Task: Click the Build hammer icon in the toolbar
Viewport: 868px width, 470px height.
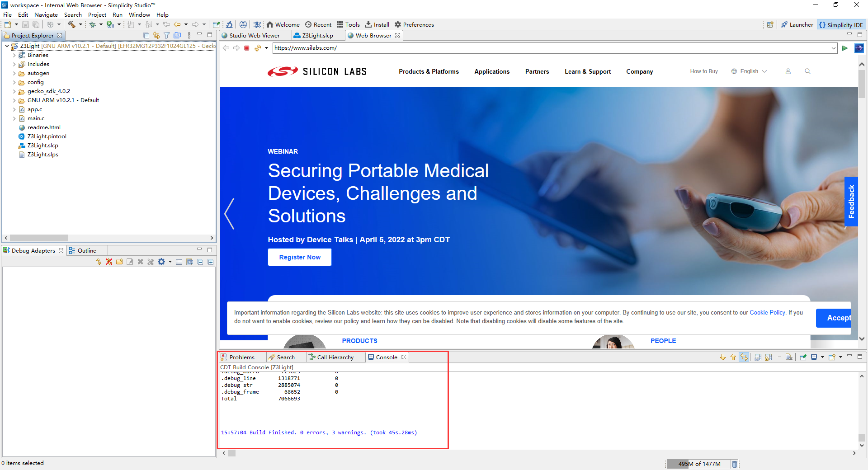Action: tap(71, 24)
